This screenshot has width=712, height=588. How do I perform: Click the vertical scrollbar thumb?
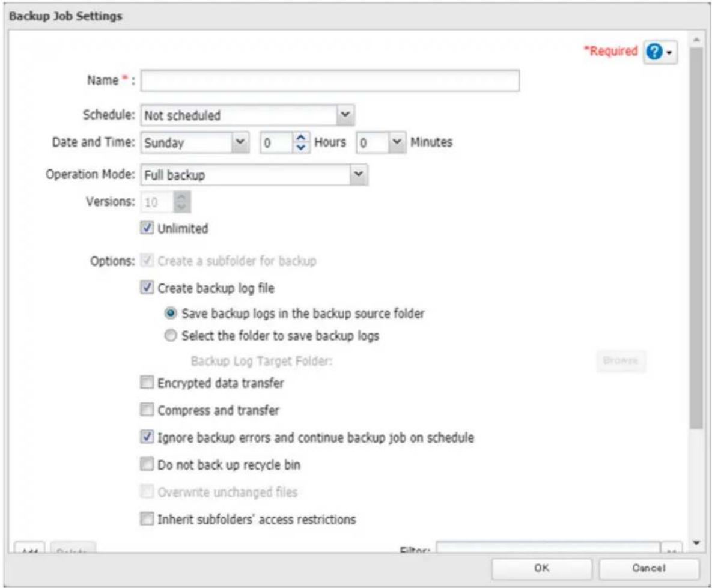696,237
